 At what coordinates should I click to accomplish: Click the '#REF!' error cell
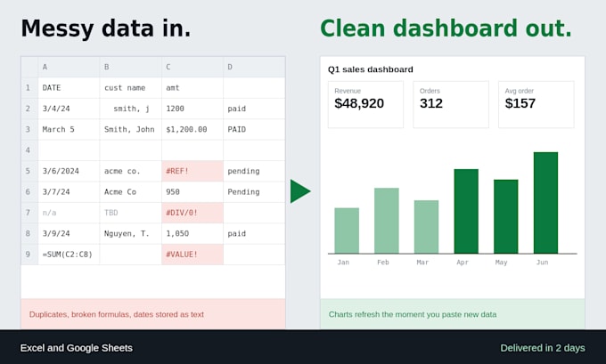(192, 171)
